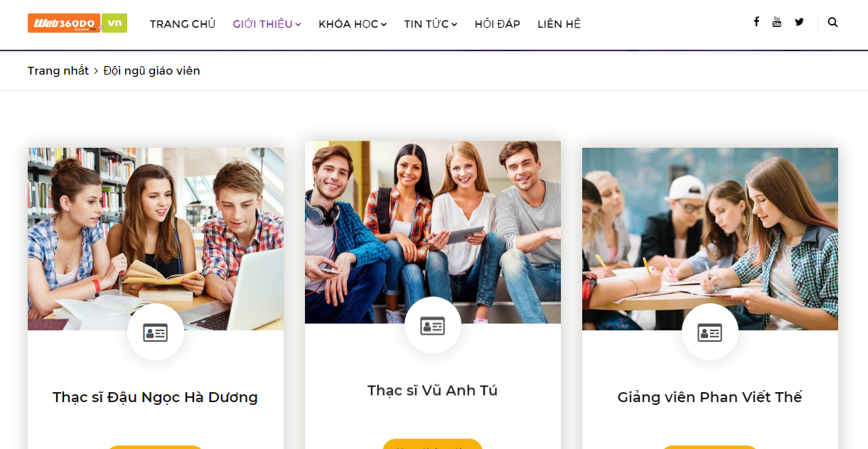
Task: Open the Liên hệ menu item
Action: 559,24
